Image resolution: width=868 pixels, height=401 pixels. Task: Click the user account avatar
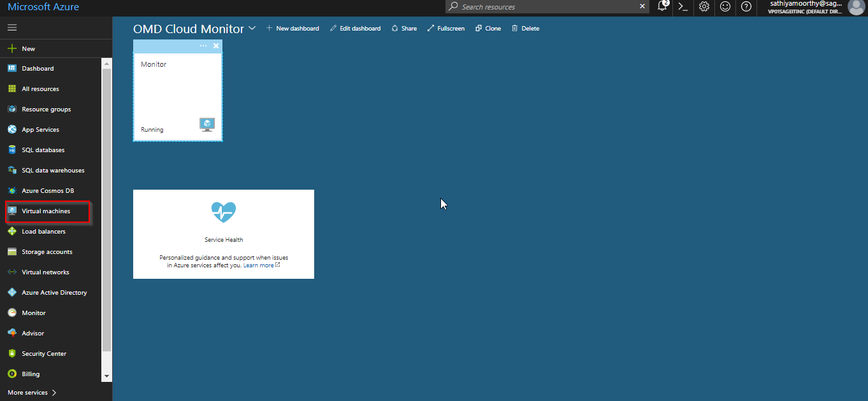[x=856, y=7]
